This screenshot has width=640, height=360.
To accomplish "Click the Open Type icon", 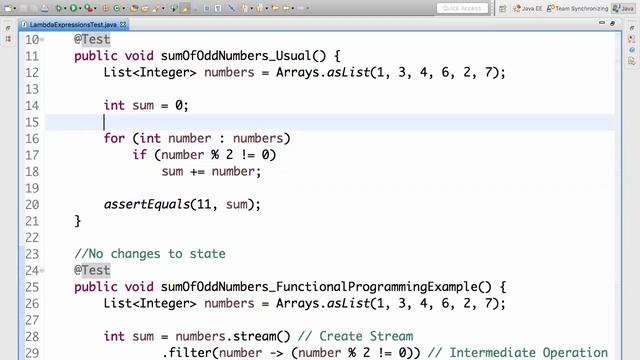I will pyautogui.click(x=134, y=8).
